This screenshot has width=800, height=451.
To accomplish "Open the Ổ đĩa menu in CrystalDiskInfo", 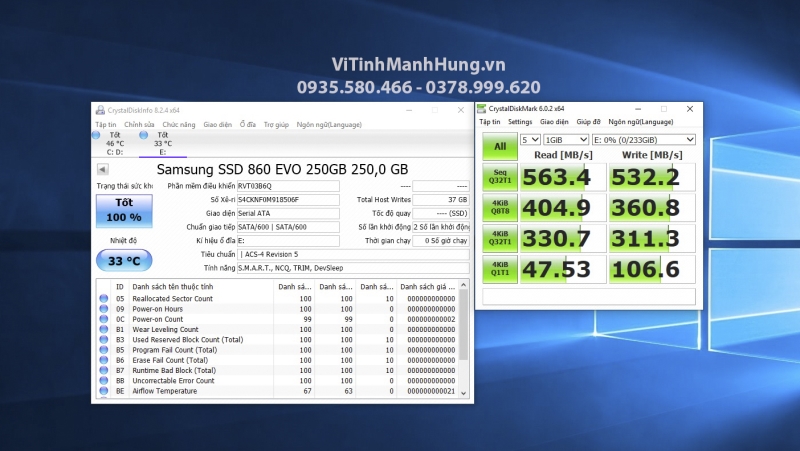I will [247, 124].
